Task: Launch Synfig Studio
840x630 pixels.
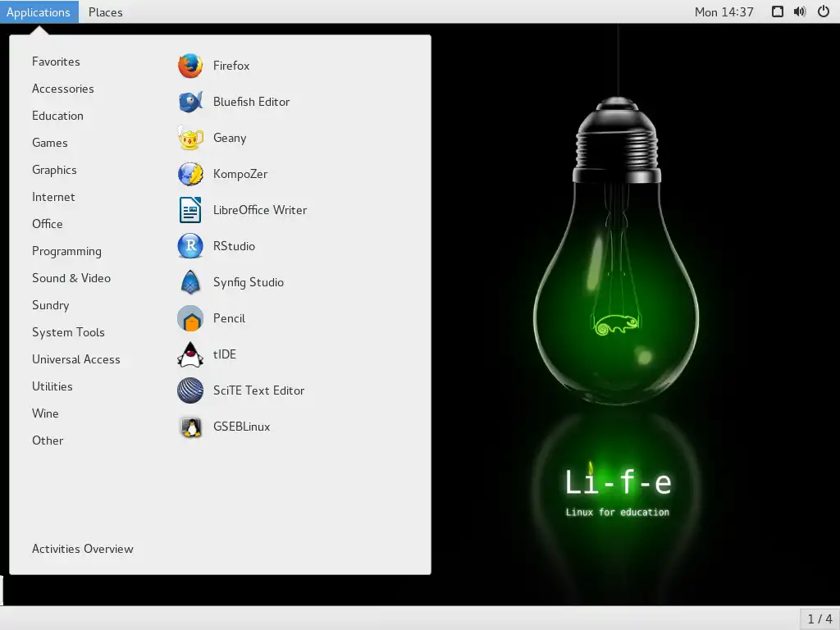Action: 248,282
